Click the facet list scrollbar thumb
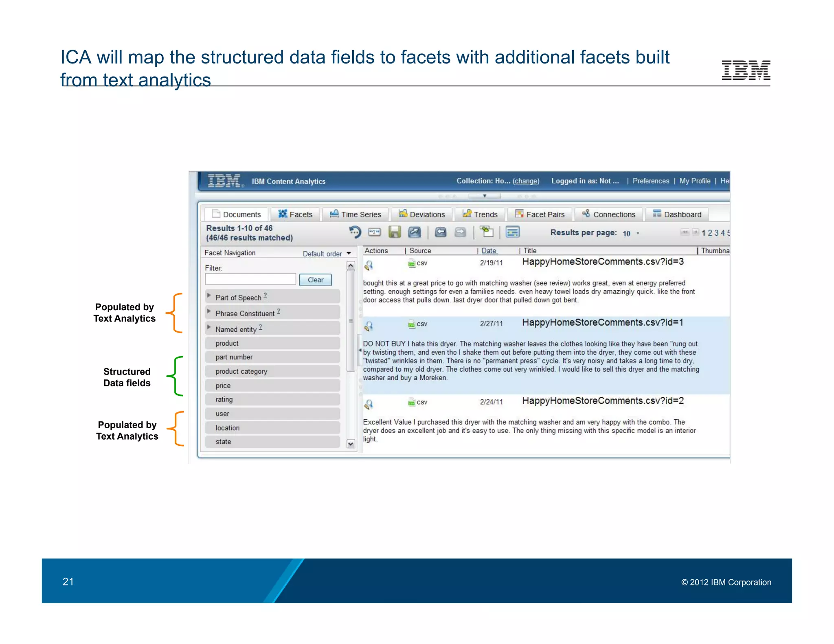This screenshot has width=834, height=644. coord(351,321)
